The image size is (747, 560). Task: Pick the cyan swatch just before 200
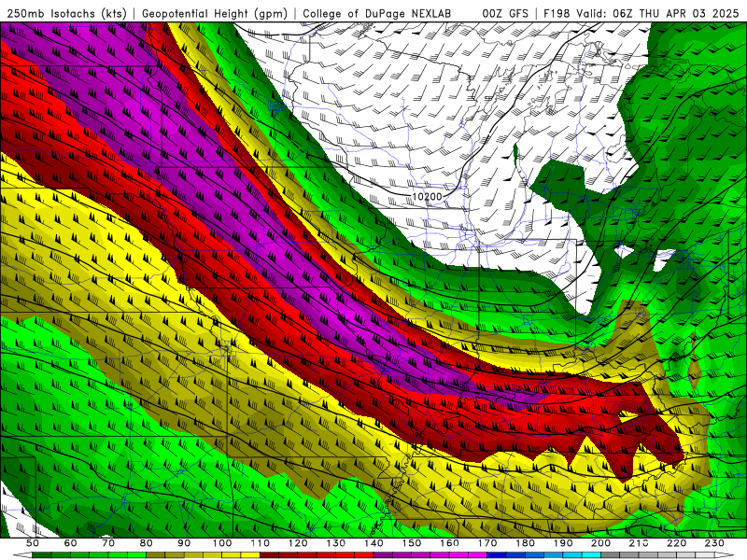(x=591, y=555)
